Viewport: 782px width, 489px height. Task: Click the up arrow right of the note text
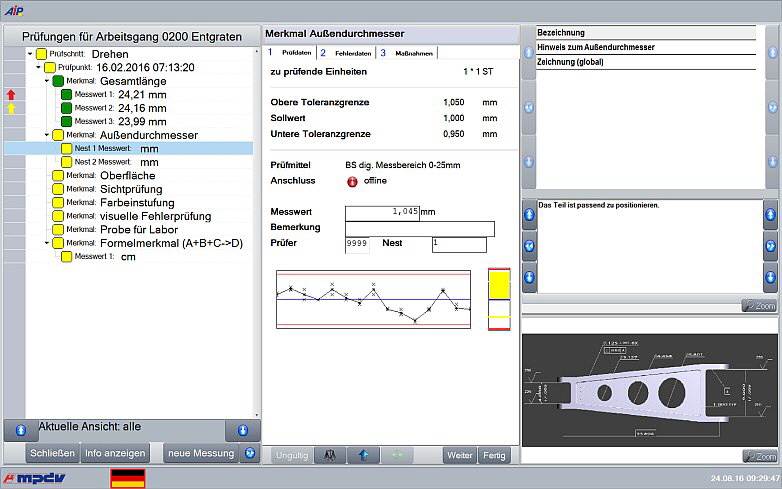coord(771,215)
